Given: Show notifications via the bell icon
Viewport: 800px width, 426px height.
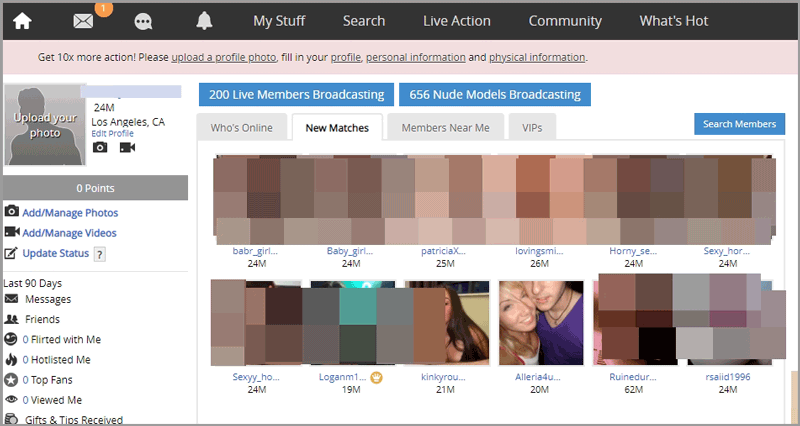Looking at the screenshot, I should (x=204, y=21).
